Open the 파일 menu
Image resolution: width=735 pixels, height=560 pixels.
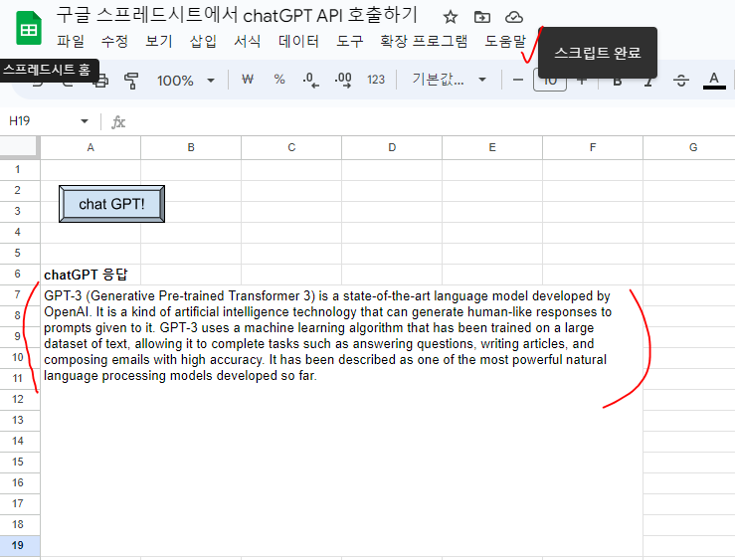(71, 41)
